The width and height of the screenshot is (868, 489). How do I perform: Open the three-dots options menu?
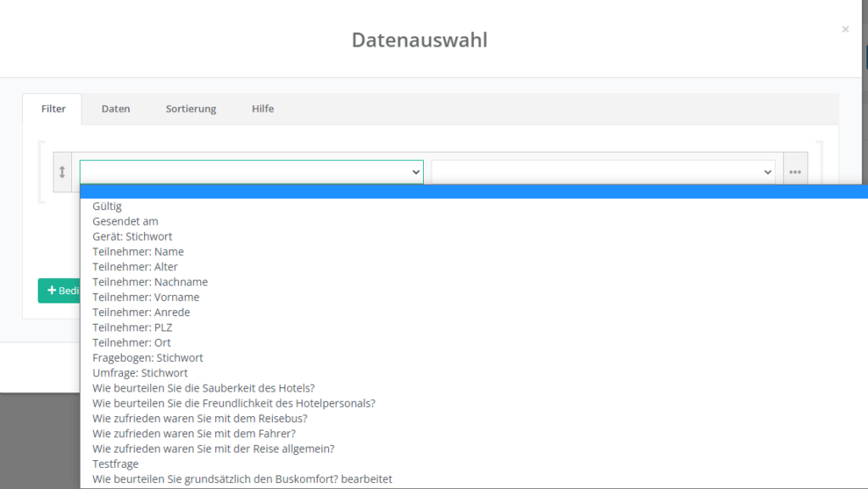[794, 172]
